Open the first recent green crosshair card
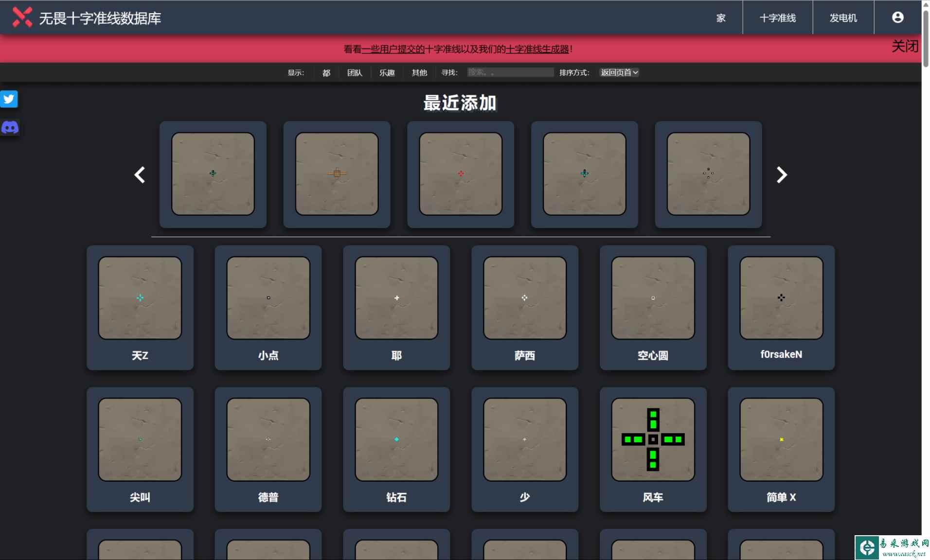This screenshot has width=930, height=560. [x=213, y=175]
